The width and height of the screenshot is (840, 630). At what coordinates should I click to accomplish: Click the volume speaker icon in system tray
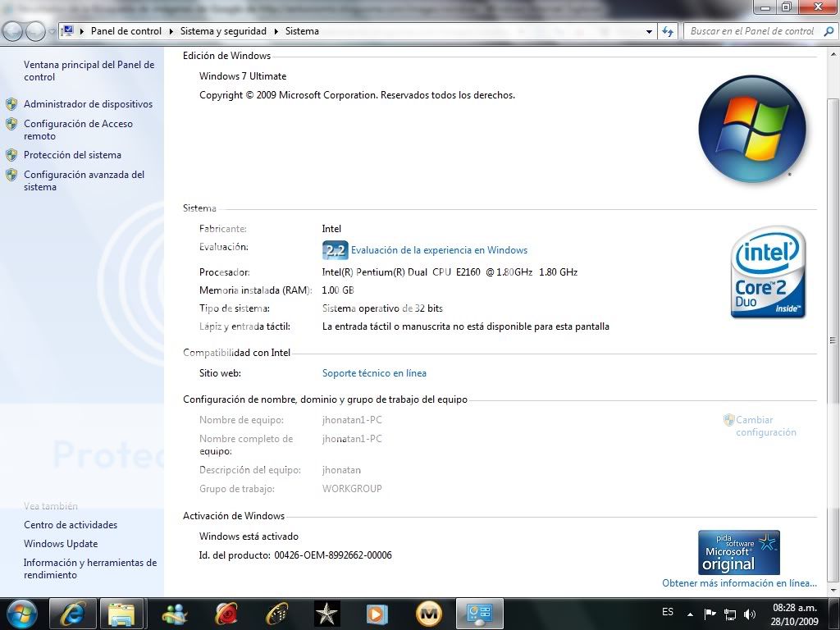tap(749, 614)
